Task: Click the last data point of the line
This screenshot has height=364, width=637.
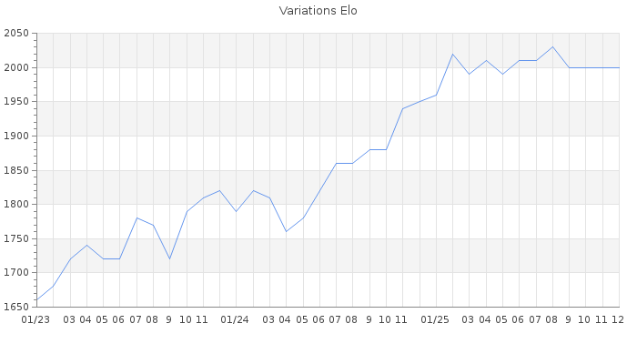Action: coord(619,67)
